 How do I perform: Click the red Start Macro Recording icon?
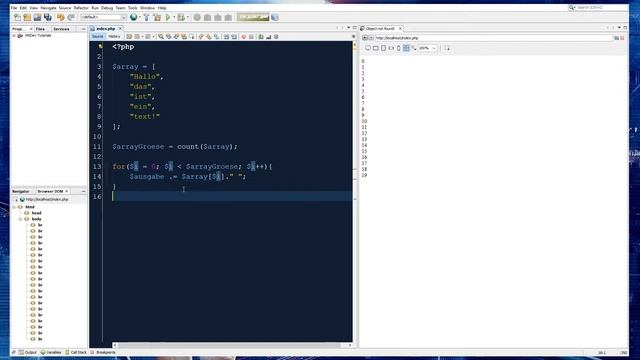[244, 37]
